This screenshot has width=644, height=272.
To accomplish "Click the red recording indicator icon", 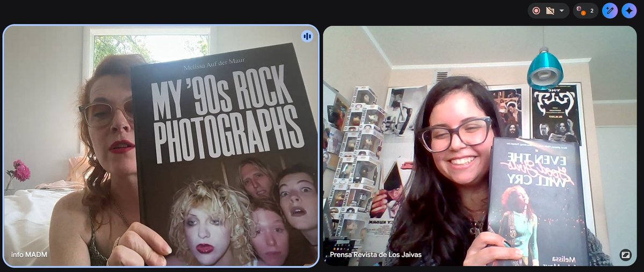I will (536, 11).
